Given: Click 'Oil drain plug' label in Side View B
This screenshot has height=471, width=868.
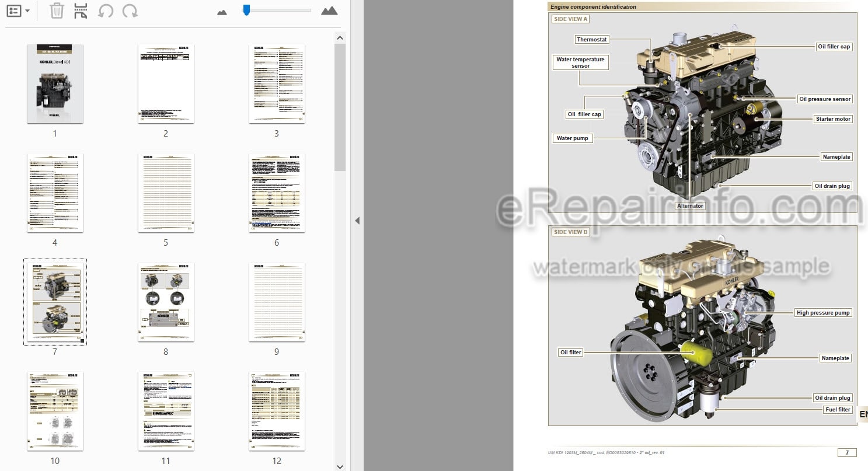Looking at the screenshot, I should (832, 398).
